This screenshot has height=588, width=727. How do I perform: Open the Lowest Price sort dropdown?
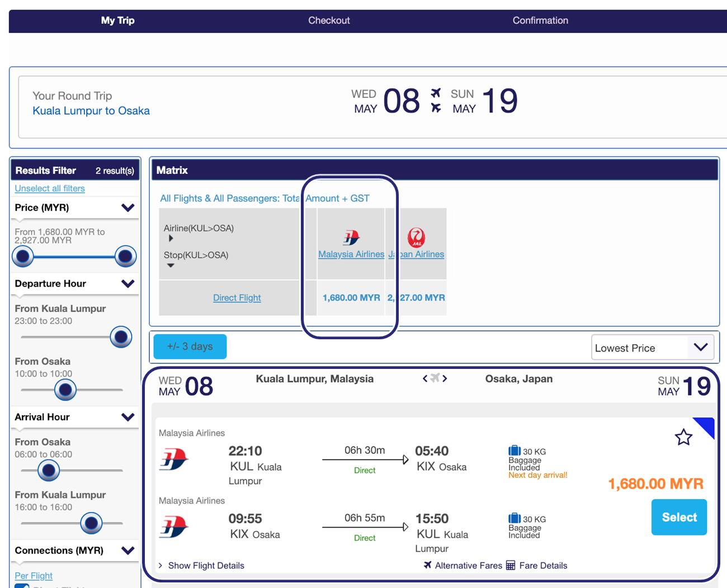[653, 348]
